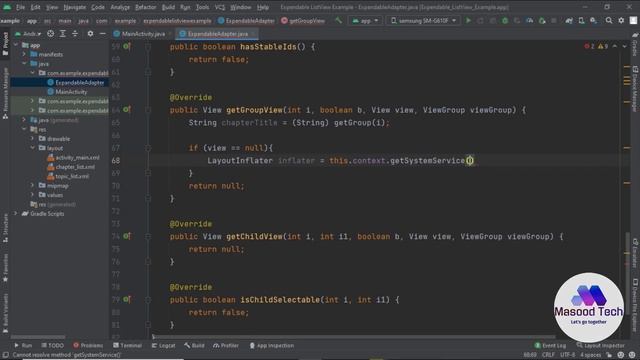
Task: Click the Stop run square icon
Action: tap(554, 20)
